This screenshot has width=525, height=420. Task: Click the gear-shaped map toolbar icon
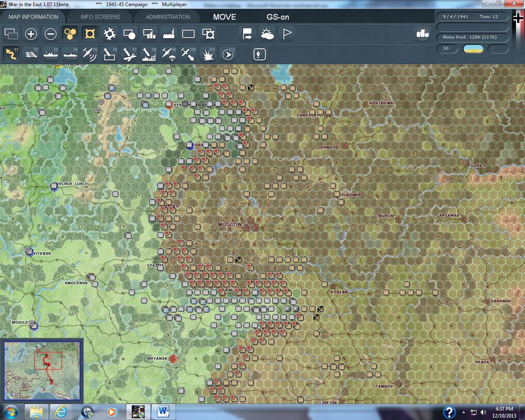[x=110, y=34]
